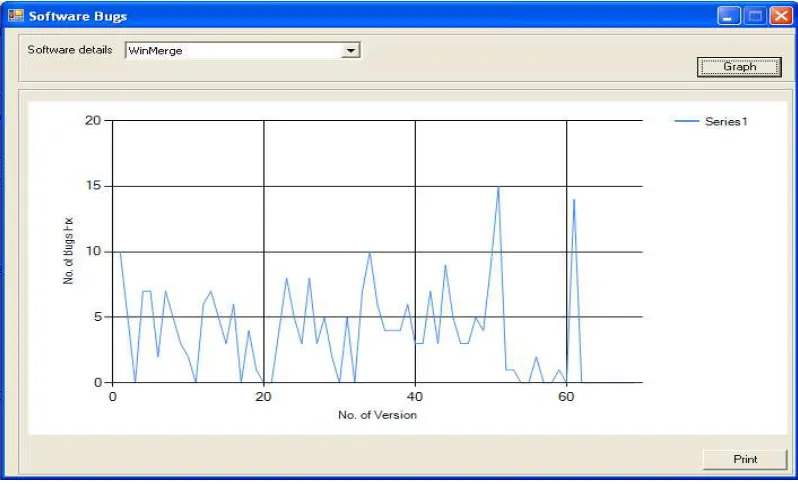Click the Graph button
The image size is (798, 484).
click(x=739, y=67)
